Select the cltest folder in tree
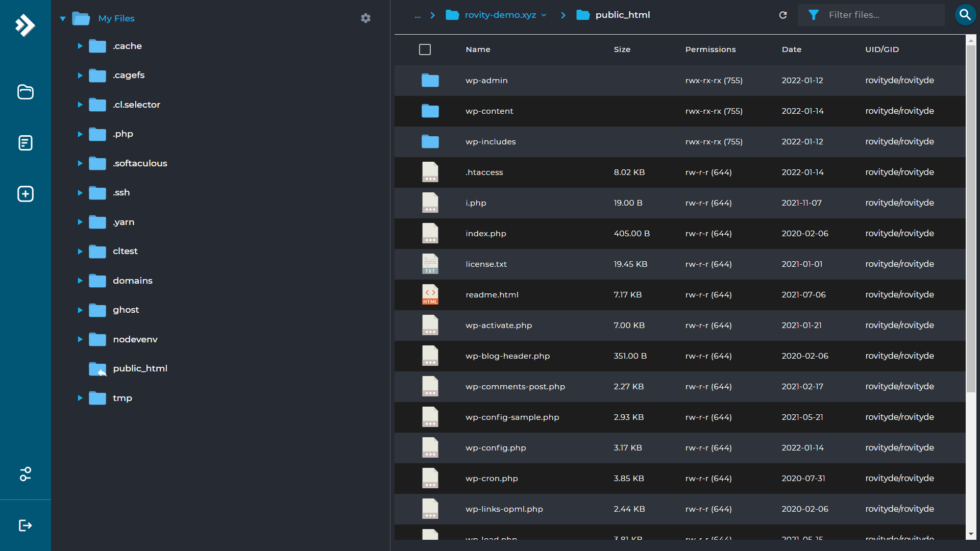Screen dimensions: 980x551 point(125,251)
